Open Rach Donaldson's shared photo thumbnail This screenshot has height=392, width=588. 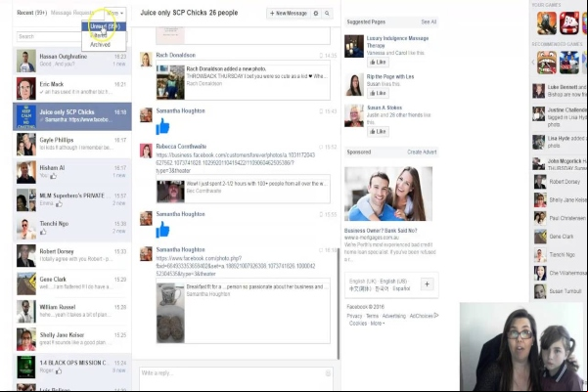(170, 82)
